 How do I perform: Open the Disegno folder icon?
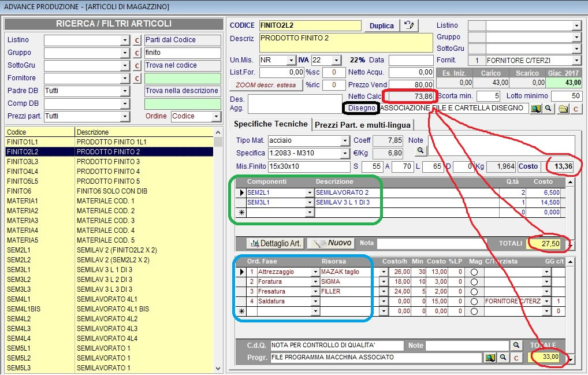tap(563, 109)
